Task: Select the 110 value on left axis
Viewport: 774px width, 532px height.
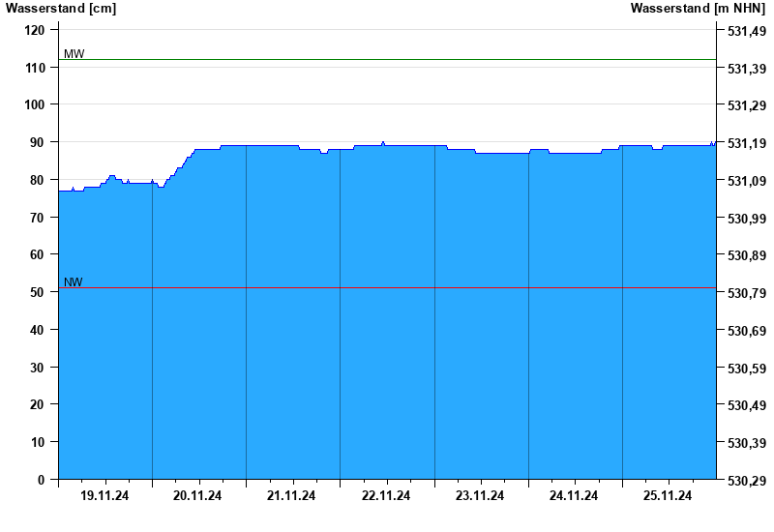Action: (35, 68)
